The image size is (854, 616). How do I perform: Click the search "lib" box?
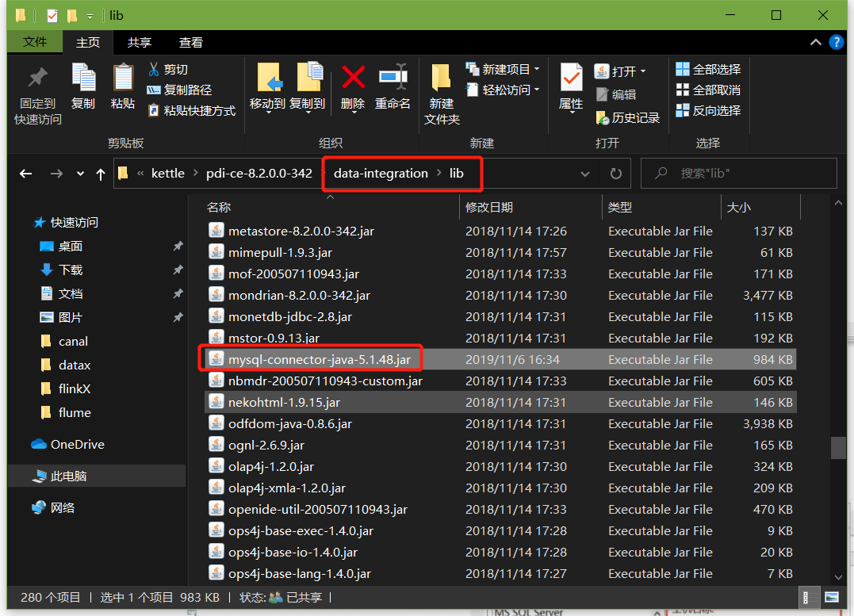tap(738, 174)
